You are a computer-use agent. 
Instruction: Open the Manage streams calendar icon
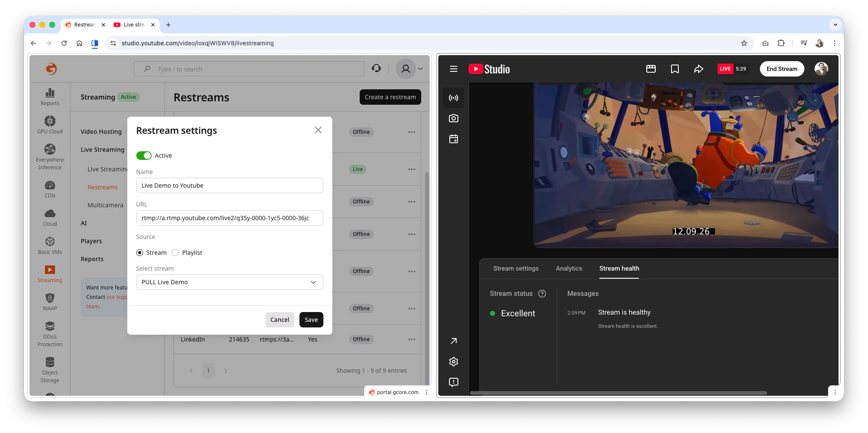(x=454, y=139)
